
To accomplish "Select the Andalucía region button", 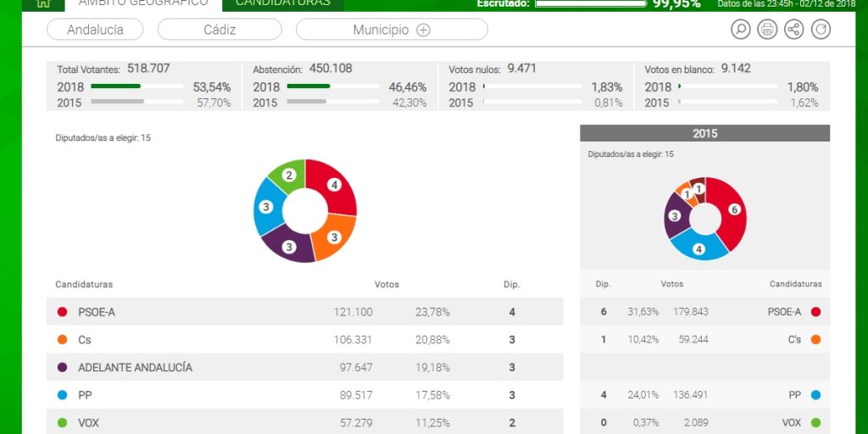I will (x=95, y=30).
